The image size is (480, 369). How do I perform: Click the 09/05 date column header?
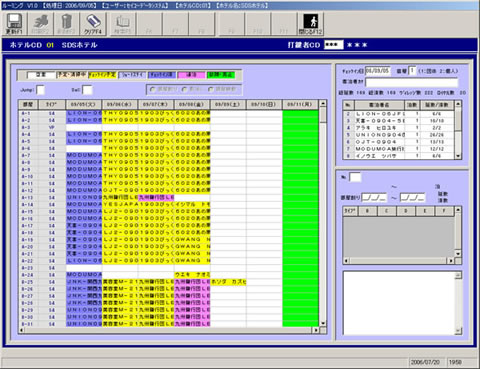(x=84, y=105)
